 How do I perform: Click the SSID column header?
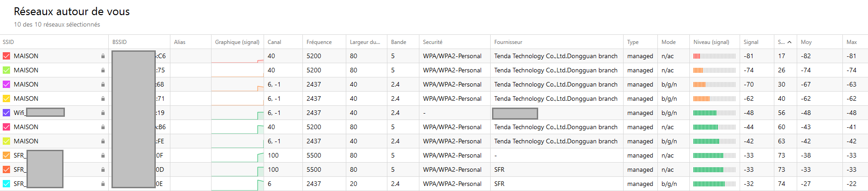pos(8,42)
